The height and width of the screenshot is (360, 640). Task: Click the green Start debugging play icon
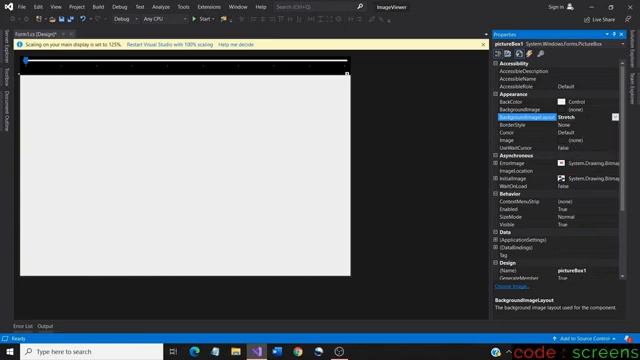point(194,19)
